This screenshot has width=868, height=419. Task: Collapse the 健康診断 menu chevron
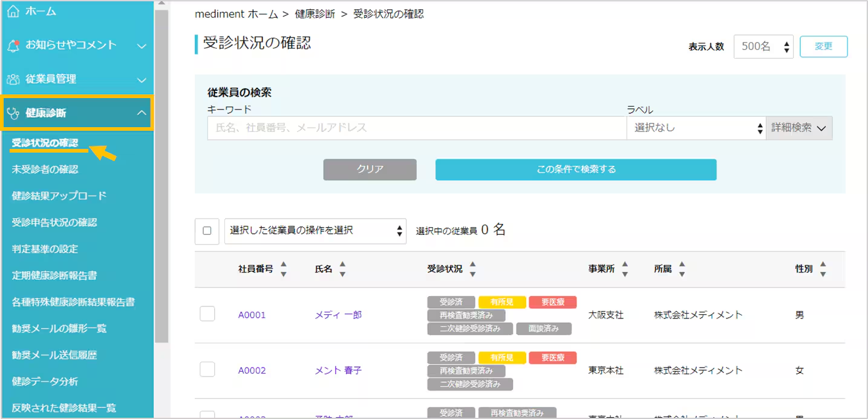tap(141, 113)
